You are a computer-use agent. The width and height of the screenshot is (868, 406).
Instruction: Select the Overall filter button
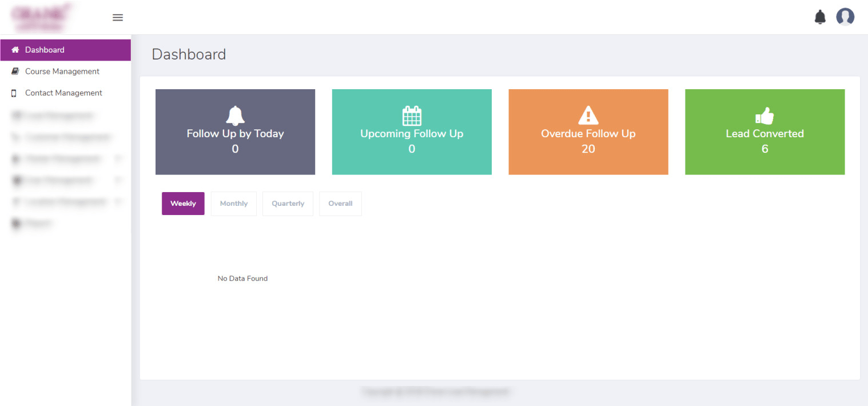click(x=340, y=203)
